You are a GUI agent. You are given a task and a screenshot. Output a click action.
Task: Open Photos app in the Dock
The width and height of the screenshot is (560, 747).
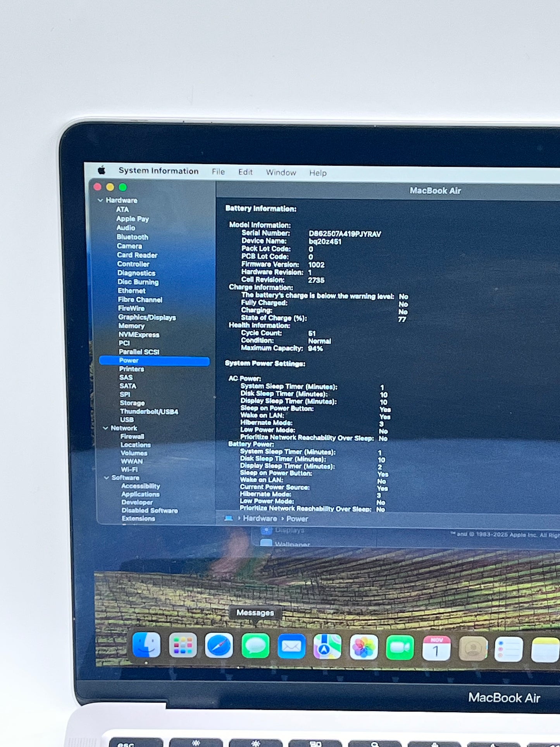coord(364,647)
